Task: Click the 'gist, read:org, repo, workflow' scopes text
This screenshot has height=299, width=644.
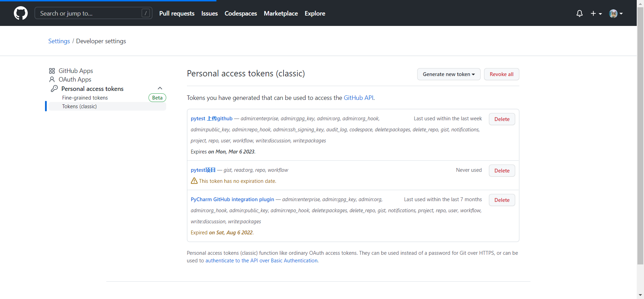Action: tap(256, 170)
